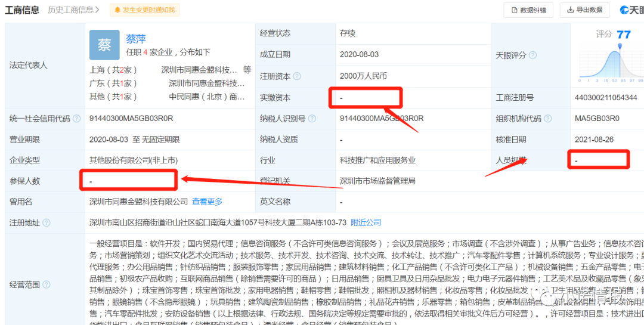Click 曾用名 value 深圳市同惠金盟科技有限公司

click(x=138, y=202)
